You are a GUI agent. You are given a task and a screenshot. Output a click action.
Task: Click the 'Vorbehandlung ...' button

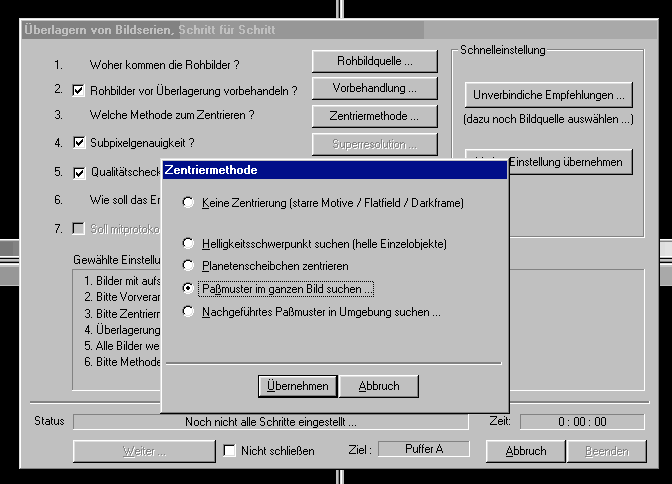[375, 89]
